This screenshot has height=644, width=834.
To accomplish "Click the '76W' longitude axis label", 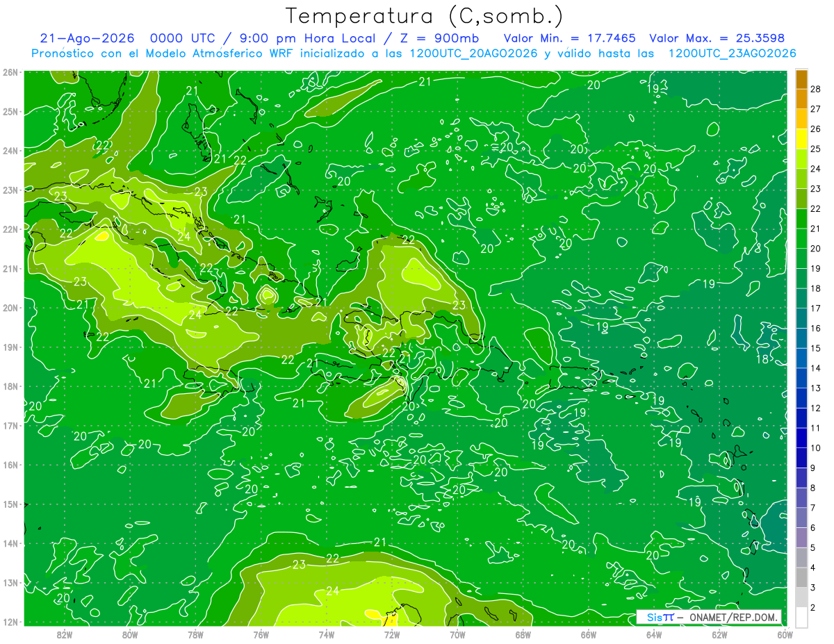I will click(261, 634).
